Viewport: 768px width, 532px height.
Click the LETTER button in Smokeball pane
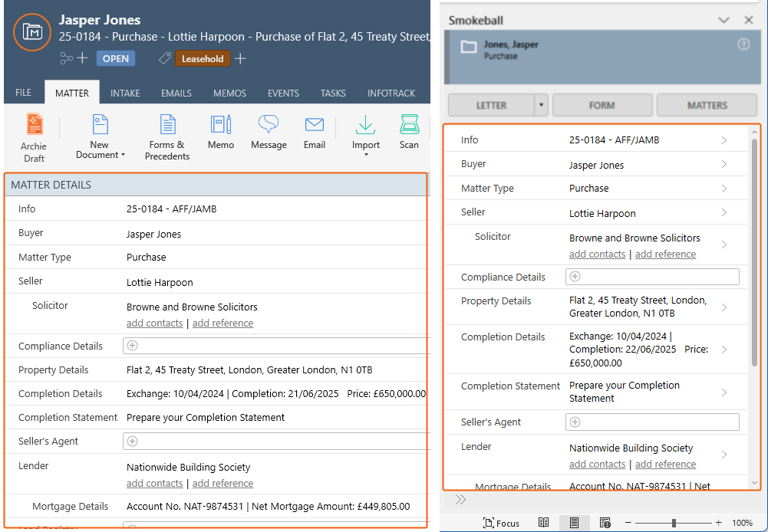491,105
